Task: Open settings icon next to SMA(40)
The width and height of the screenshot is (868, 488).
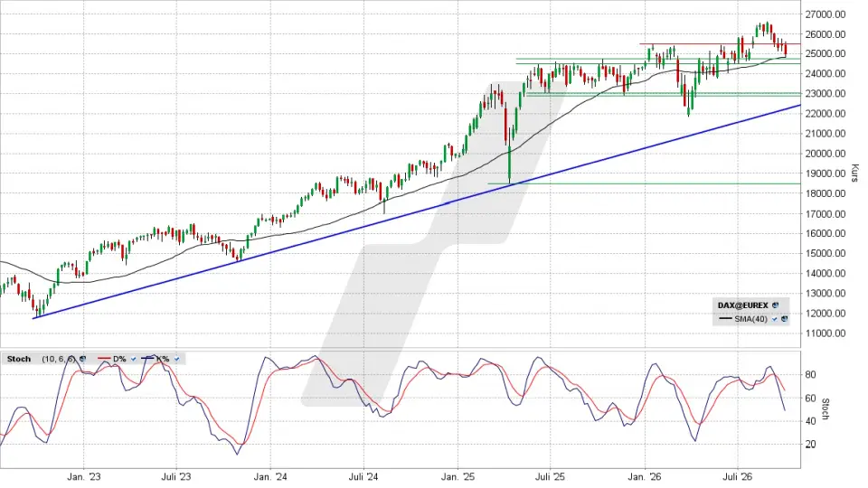Action: 785,319
